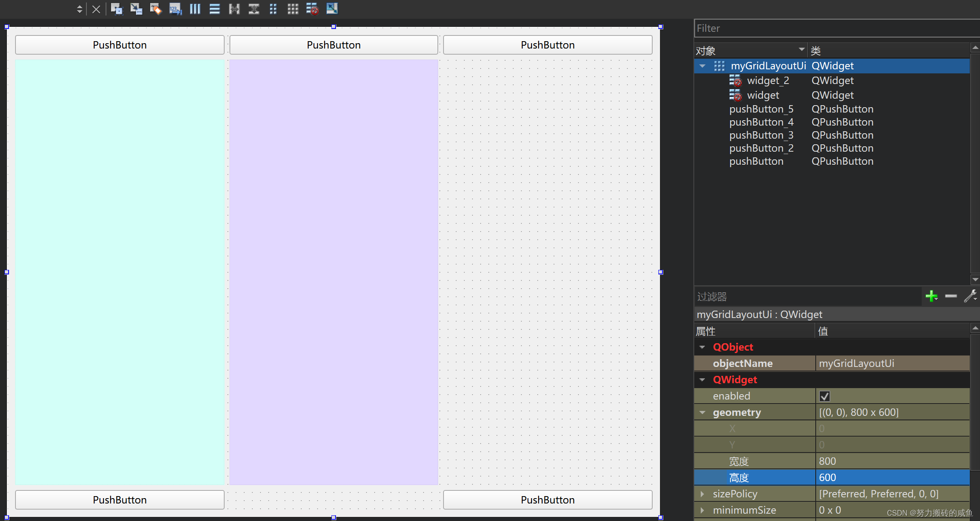This screenshot has height=521, width=980.
Task: Click the Break Layout toolbar icon
Action: pos(312,9)
